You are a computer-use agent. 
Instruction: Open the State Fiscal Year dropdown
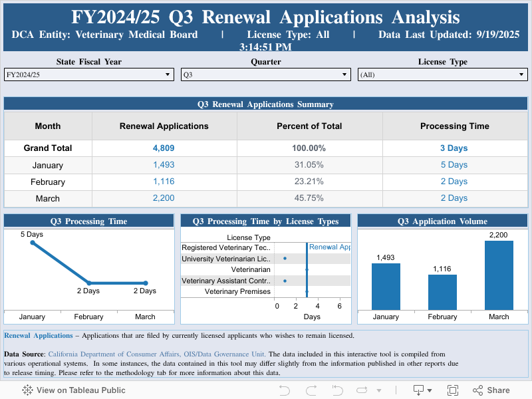[88, 75]
